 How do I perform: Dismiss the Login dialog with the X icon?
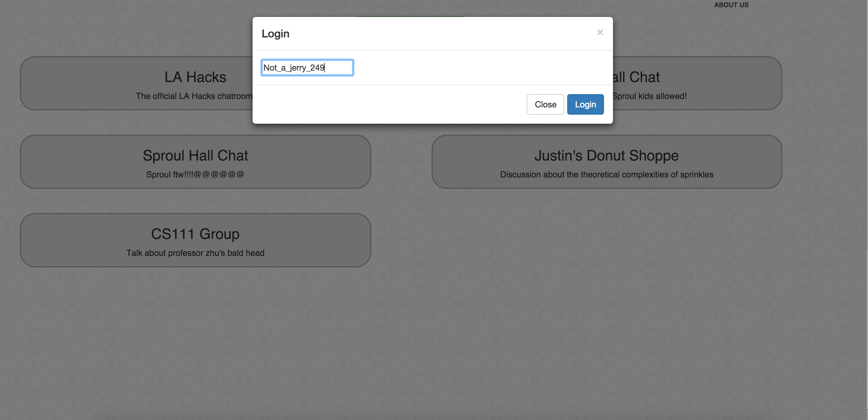(600, 32)
